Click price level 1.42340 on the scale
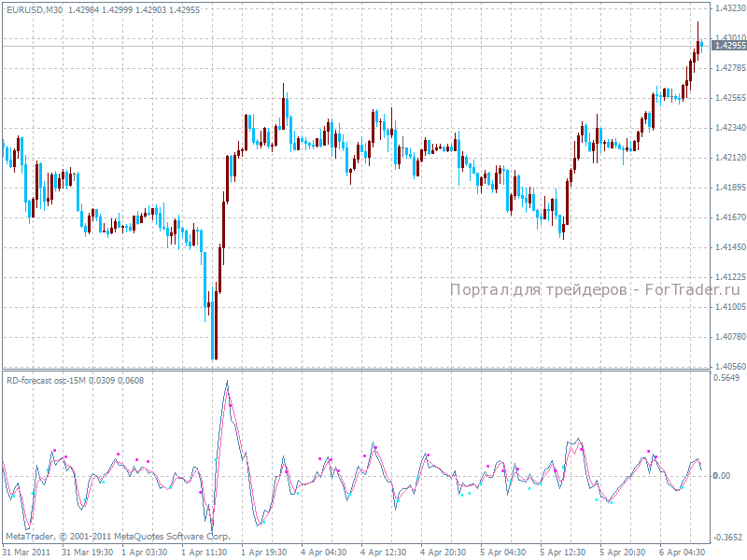Screen dimensions: 747x560 (730, 128)
